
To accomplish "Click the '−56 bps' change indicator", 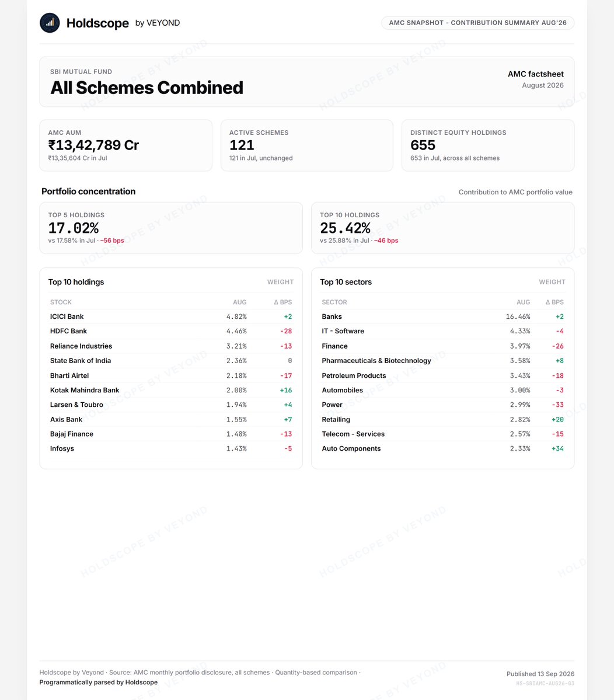I will tap(112, 241).
